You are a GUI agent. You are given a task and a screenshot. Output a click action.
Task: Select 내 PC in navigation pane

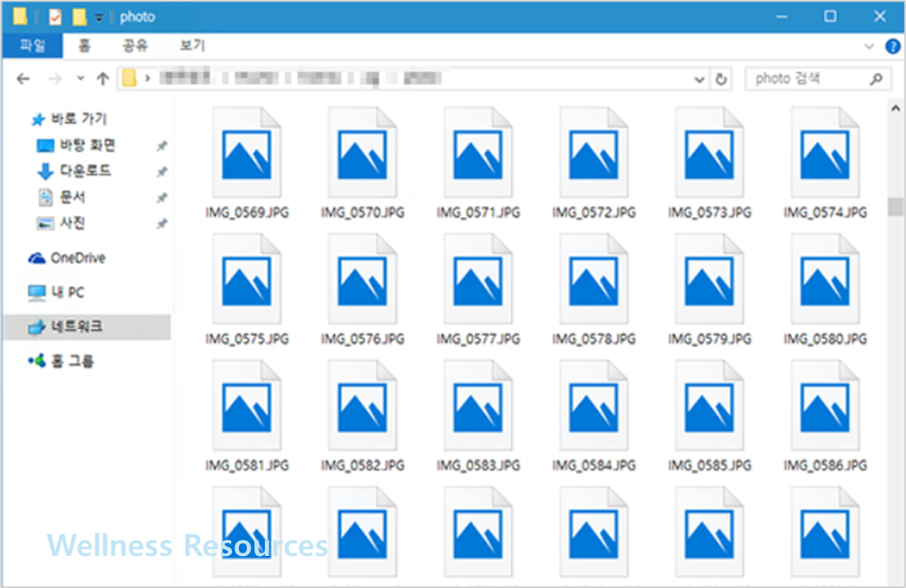tap(56, 292)
